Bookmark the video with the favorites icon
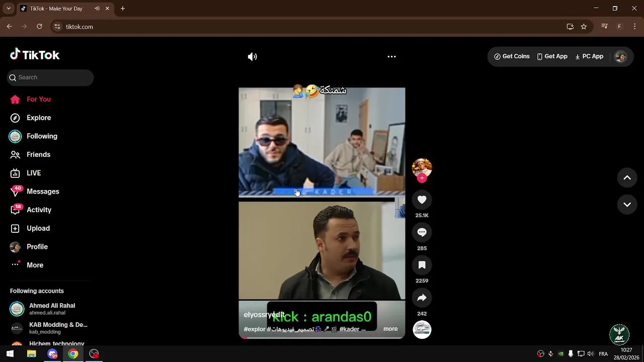Viewport: 644px width, 362px height. [422, 265]
